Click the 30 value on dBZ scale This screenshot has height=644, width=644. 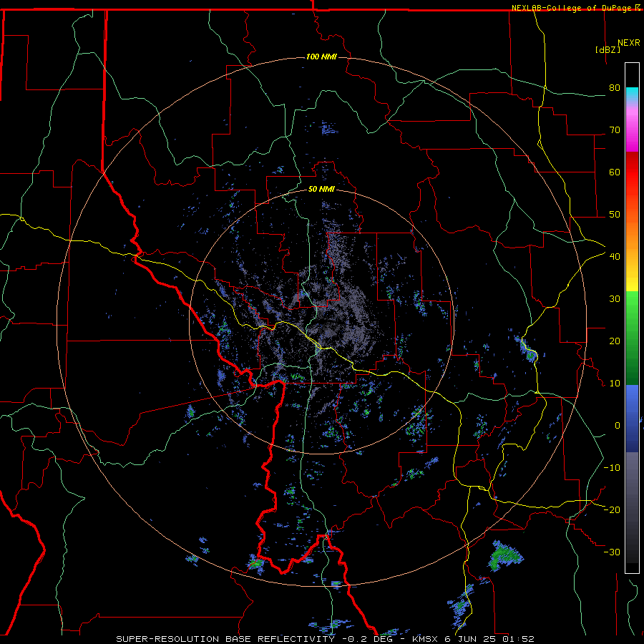click(615, 299)
